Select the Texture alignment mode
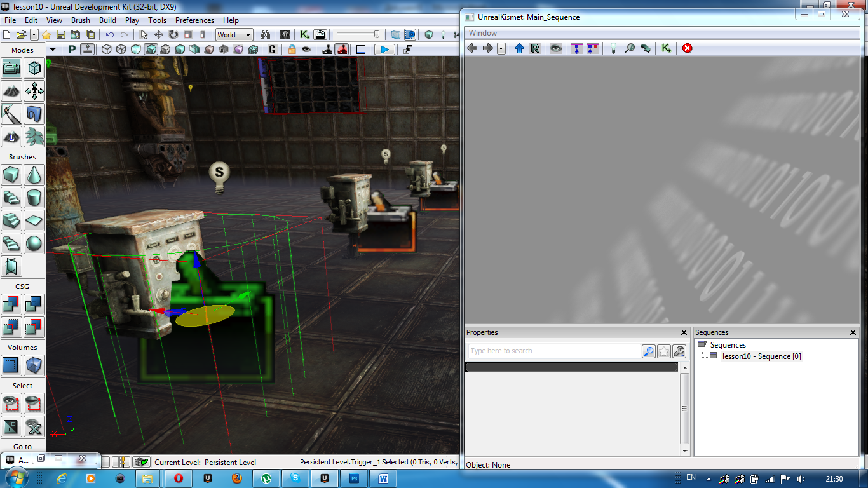Screen dimensions: 868x488 [34, 91]
